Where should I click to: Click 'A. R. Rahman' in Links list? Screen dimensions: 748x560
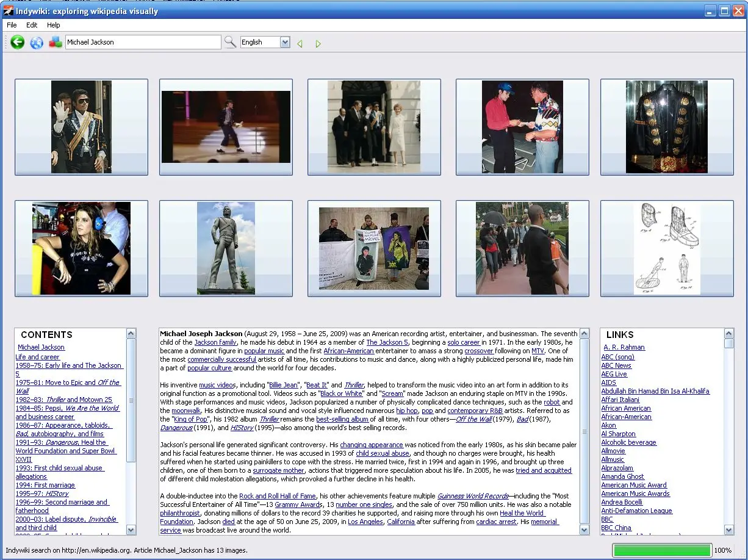pyautogui.click(x=624, y=347)
